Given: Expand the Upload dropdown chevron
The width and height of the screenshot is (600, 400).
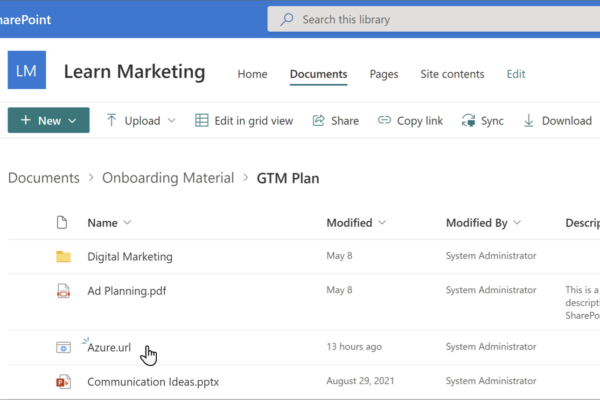Looking at the screenshot, I should point(172,121).
